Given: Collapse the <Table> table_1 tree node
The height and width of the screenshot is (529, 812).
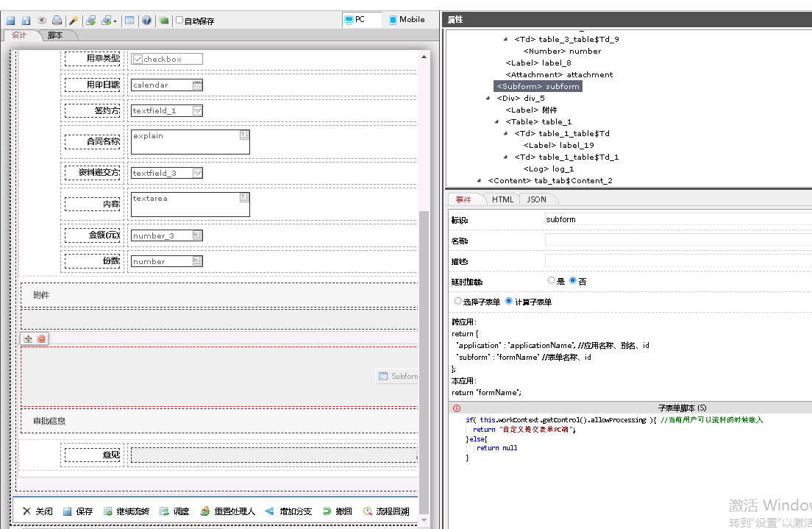Looking at the screenshot, I should 497,122.
